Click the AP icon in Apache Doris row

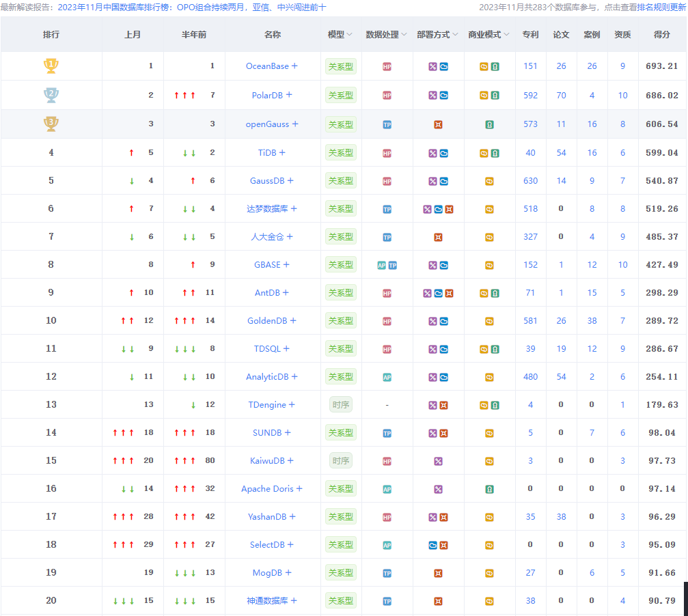tap(387, 489)
